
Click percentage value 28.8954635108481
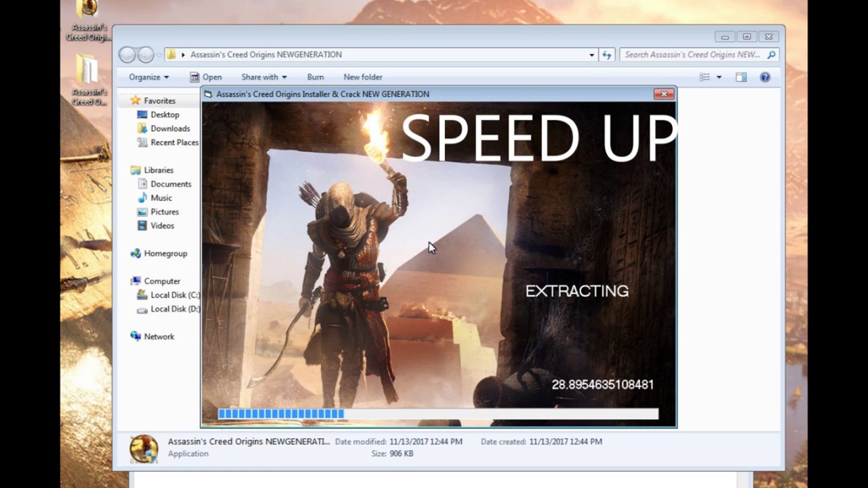click(x=603, y=385)
